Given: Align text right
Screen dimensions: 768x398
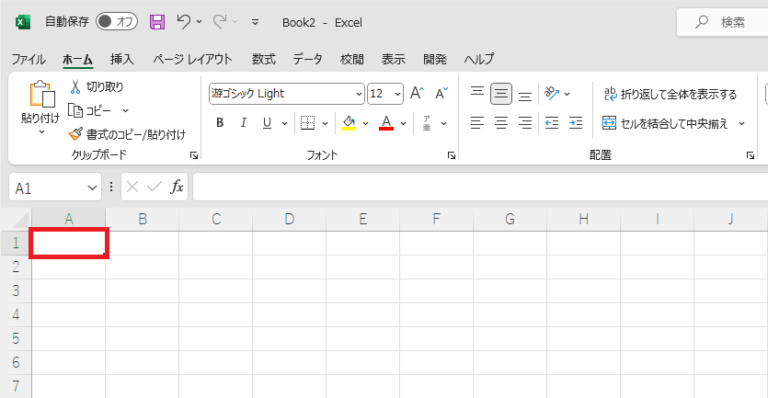Looking at the screenshot, I should point(525,123).
